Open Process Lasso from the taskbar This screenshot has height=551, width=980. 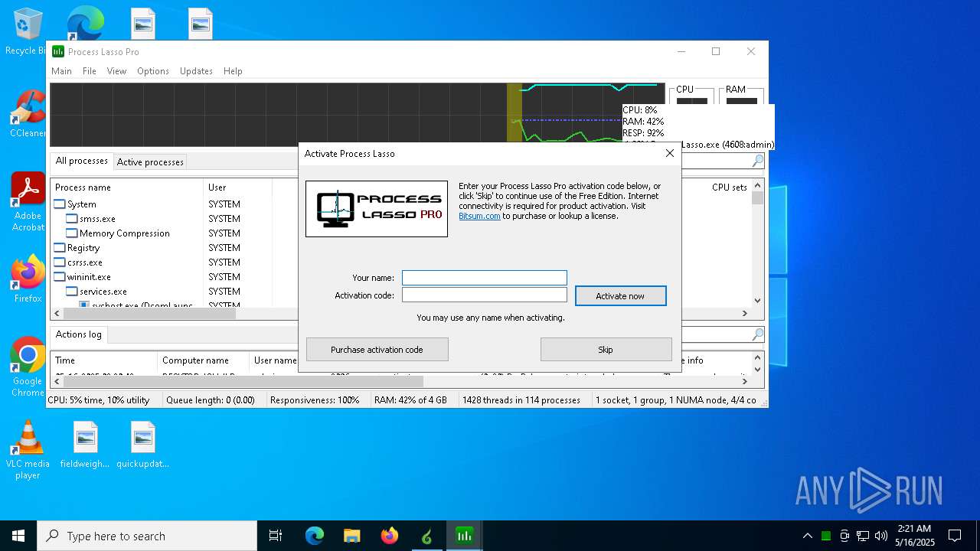pyautogui.click(x=464, y=536)
